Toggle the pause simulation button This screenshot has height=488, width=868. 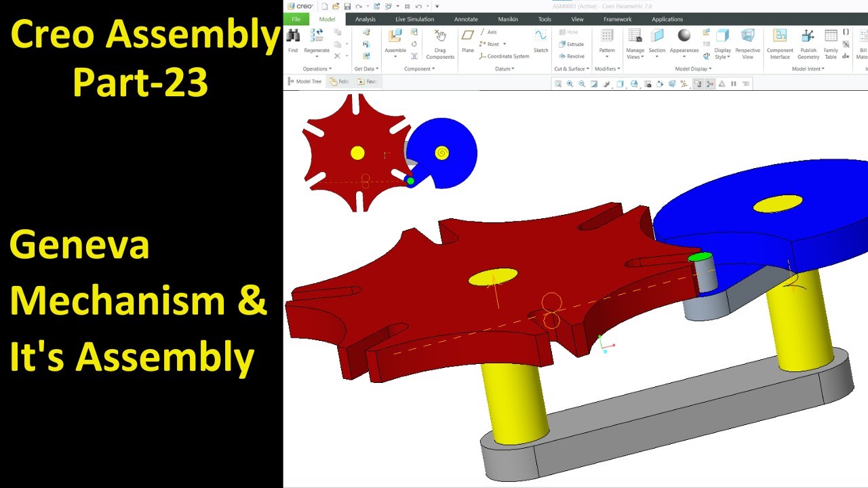pyautogui.click(x=733, y=84)
